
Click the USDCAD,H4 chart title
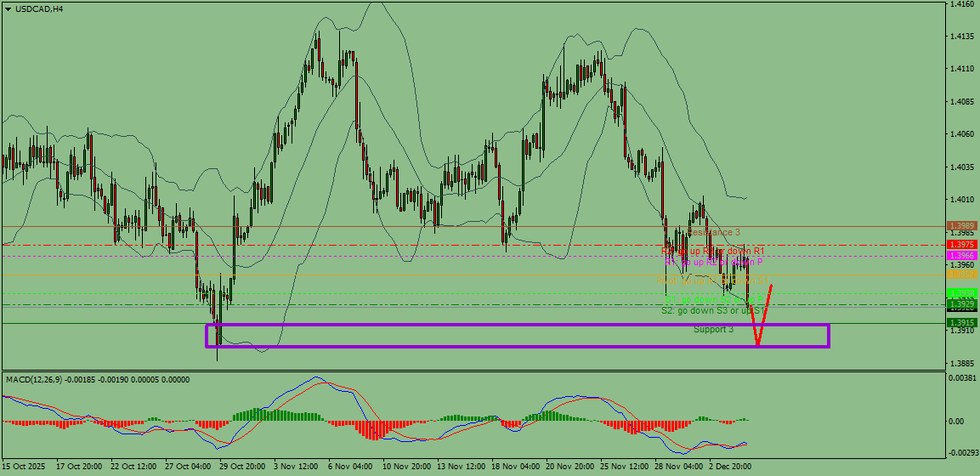[x=39, y=9]
